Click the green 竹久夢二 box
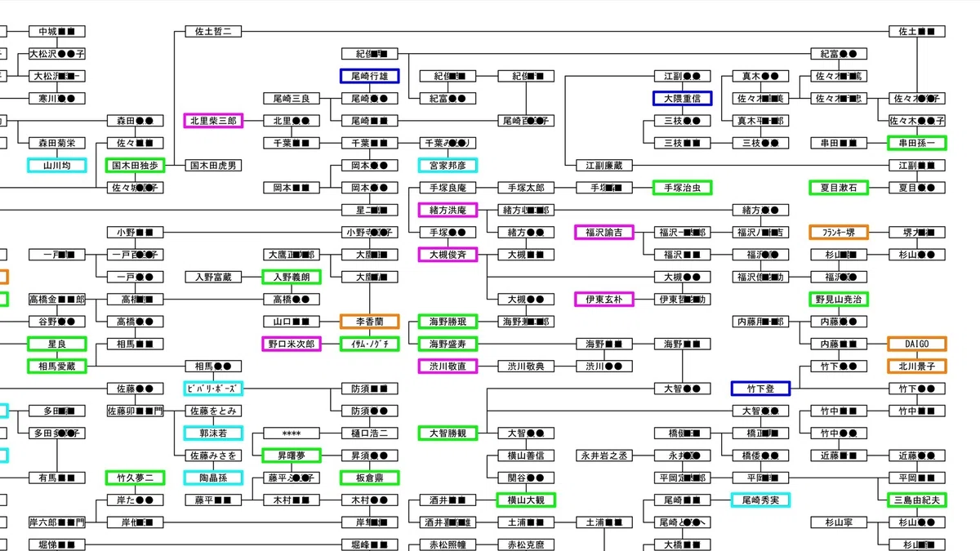980x551 pixels. click(135, 478)
